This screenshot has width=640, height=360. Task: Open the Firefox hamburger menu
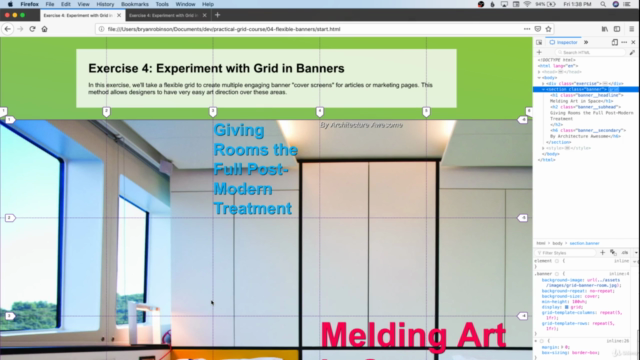point(631,29)
